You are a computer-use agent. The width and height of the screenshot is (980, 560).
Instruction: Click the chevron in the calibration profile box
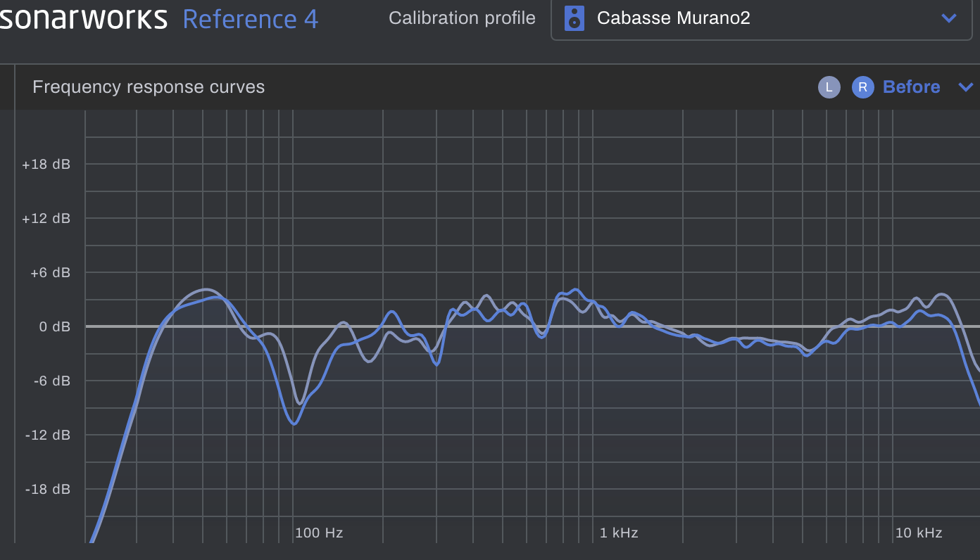pos(949,18)
